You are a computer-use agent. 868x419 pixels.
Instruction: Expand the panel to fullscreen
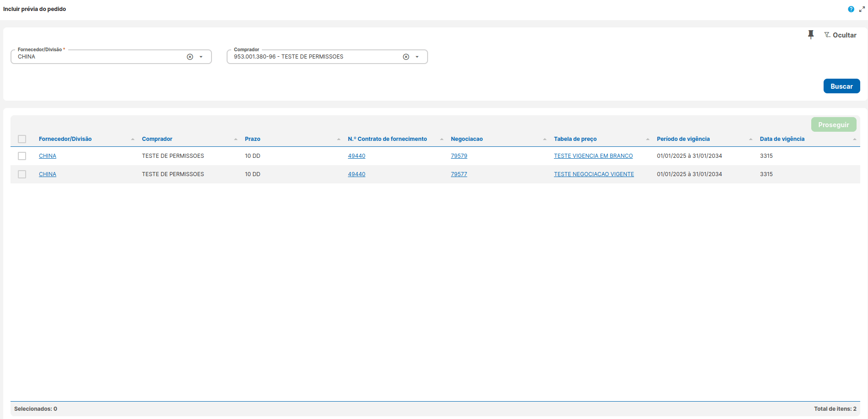(x=862, y=9)
